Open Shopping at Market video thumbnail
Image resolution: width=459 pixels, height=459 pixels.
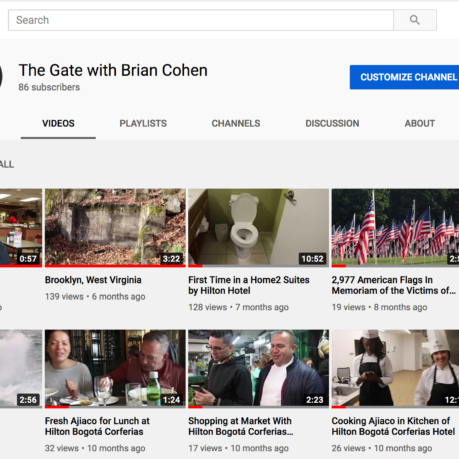pyautogui.click(x=259, y=369)
